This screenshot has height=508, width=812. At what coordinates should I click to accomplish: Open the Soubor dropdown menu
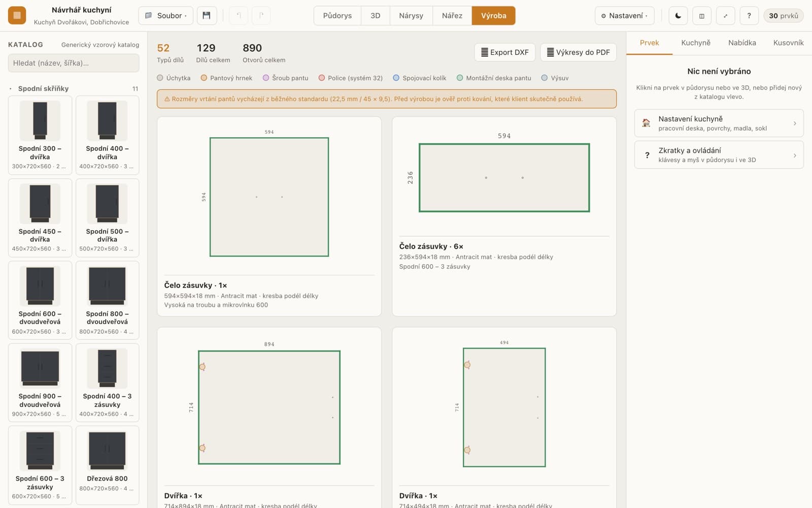coord(165,15)
